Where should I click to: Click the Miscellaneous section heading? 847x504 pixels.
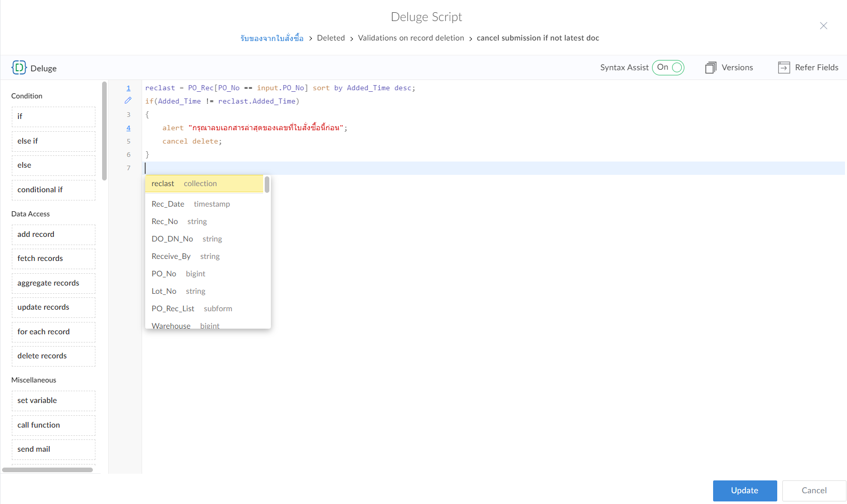pos(34,380)
